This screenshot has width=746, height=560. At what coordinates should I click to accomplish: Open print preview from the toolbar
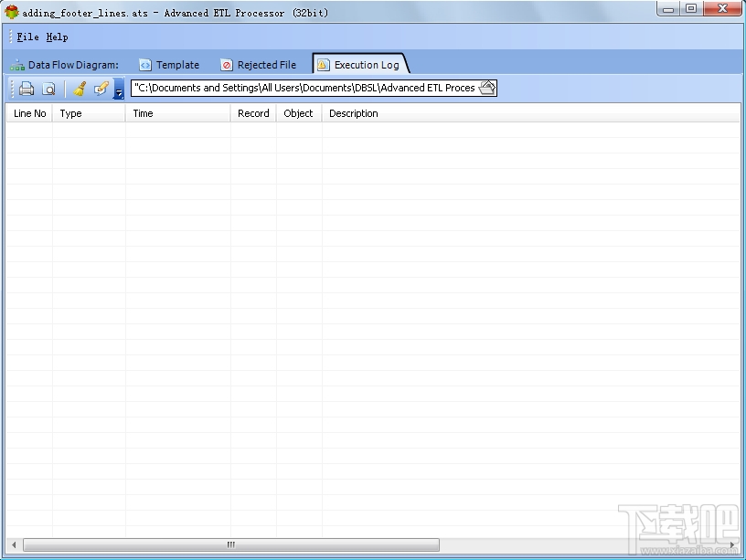click(48, 88)
